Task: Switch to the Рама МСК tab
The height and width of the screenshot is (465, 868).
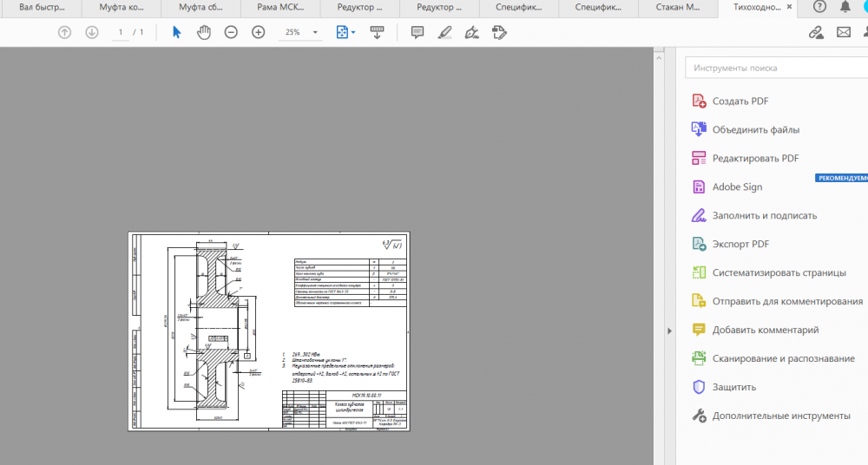Action: (279, 7)
